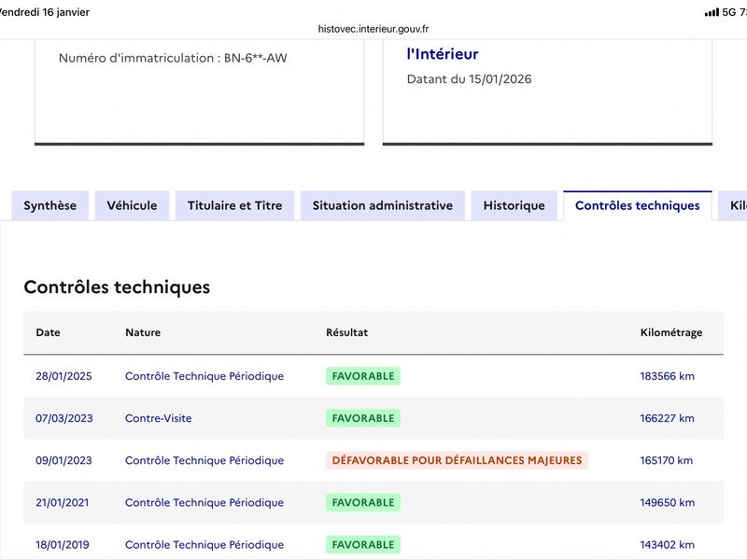Click the Résultat column header
747x560 pixels.
346,332
